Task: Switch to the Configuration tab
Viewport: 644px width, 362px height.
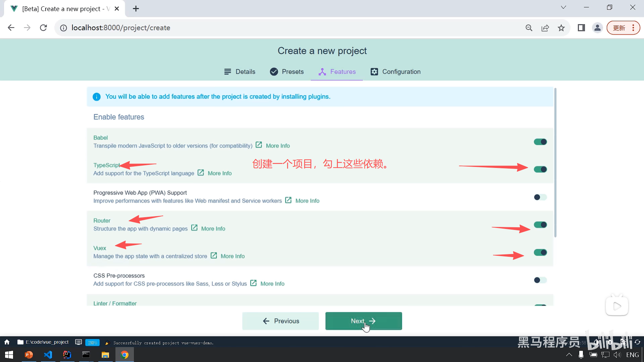Action: pyautogui.click(x=395, y=72)
